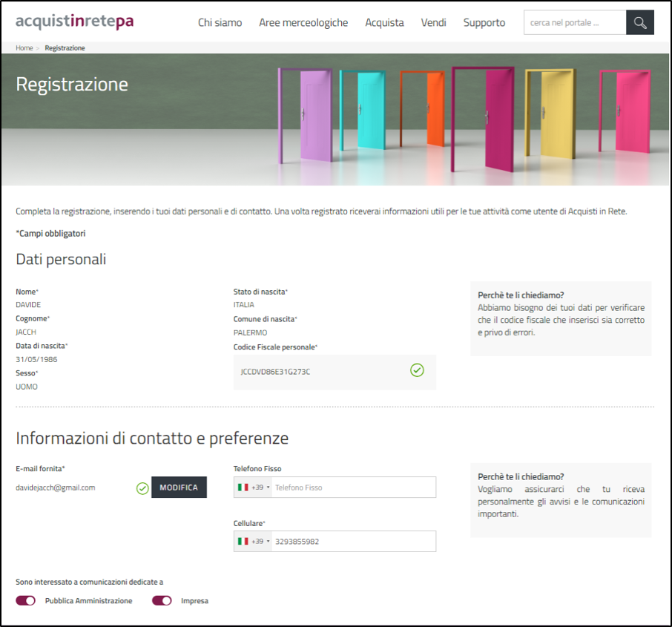Click green checkmark beside Codice Fiscale
672x627 pixels.
pos(417,370)
